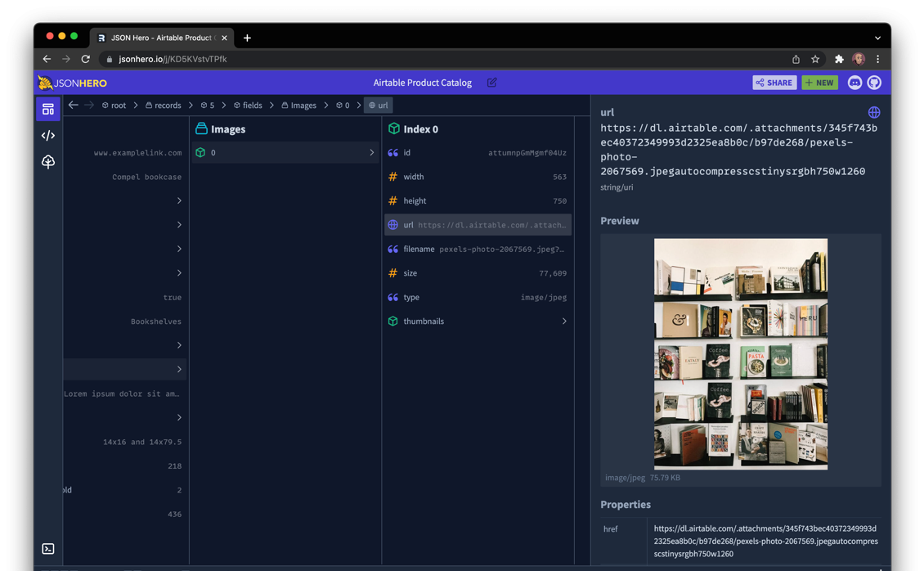Viewport: 924px width, 571px height.
Task: Open GitHub repository icon
Action: [874, 83]
